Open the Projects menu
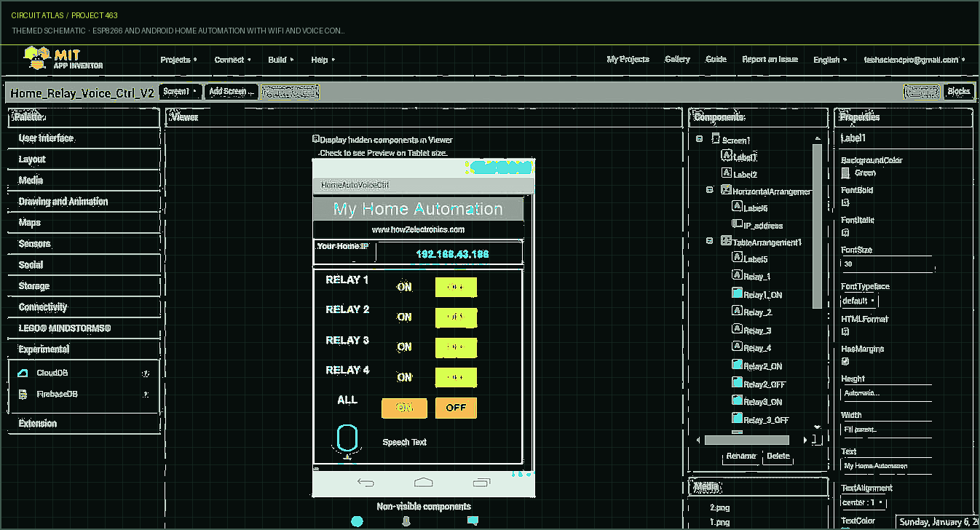Screen dimensions: 980x530 click(x=178, y=60)
